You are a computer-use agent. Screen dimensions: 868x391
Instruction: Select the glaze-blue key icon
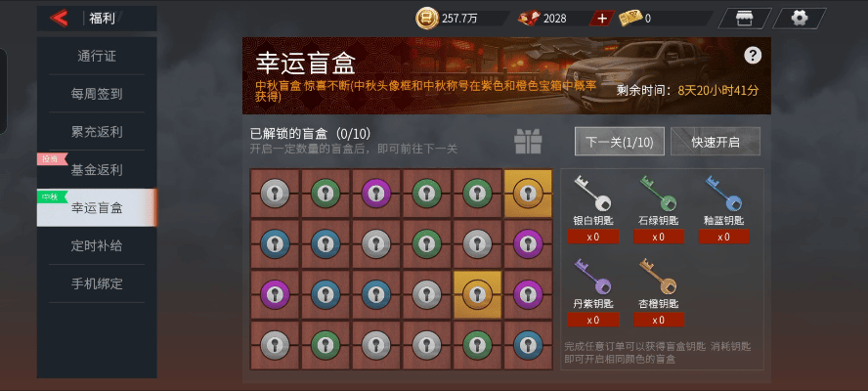tap(723, 194)
